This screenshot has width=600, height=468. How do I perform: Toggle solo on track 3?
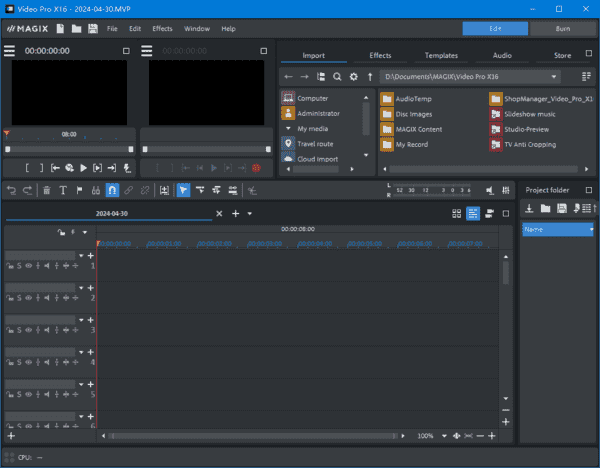tap(19, 330)
